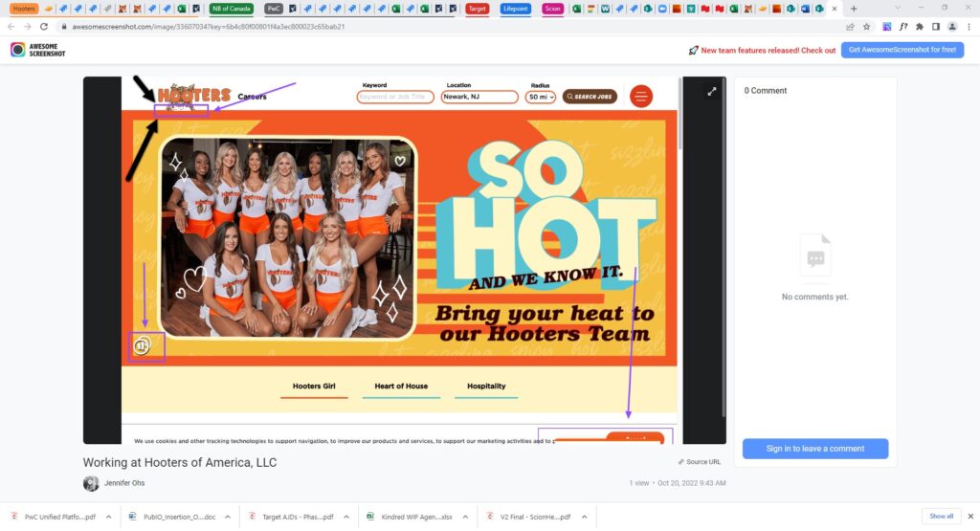This screenshot has width=980, height=531.
Task: Select the Lifepoint tab group
Action: (x=516, y=9)
